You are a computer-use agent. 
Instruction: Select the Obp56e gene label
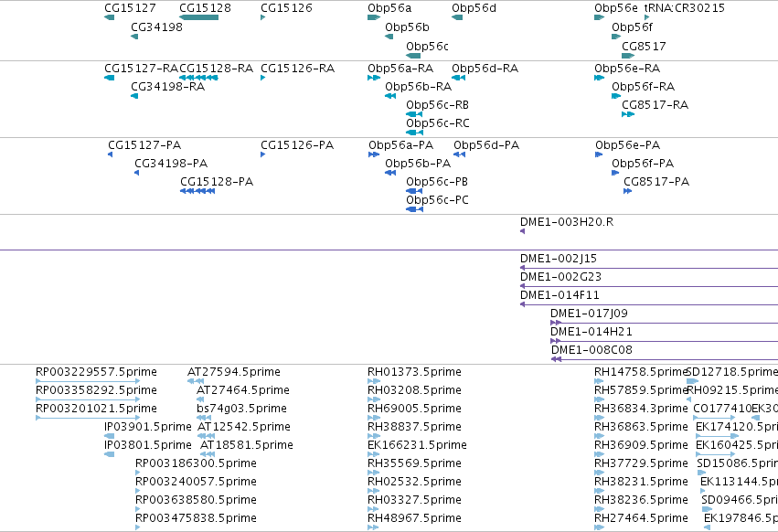(616, 8)
